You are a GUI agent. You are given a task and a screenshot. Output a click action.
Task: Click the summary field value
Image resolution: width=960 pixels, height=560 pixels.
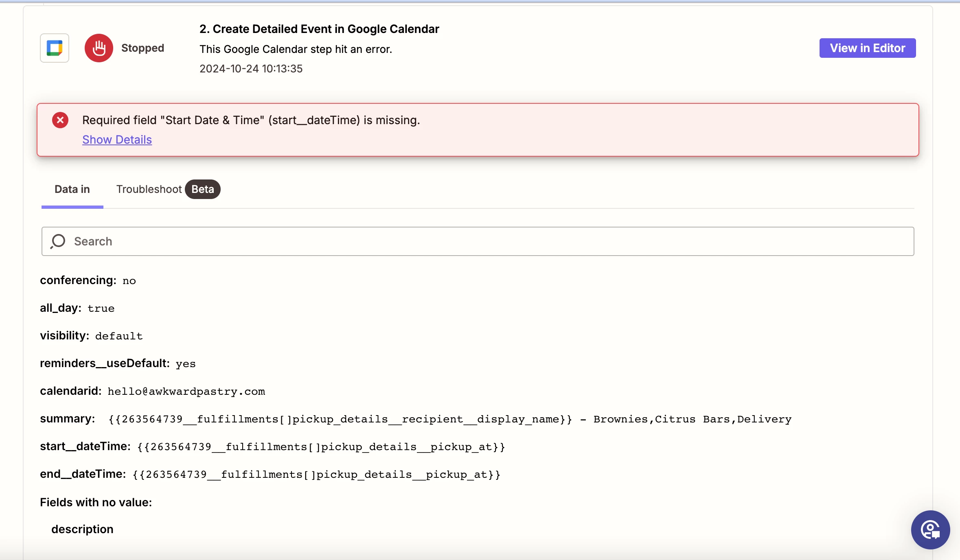(x=449, y=419)
